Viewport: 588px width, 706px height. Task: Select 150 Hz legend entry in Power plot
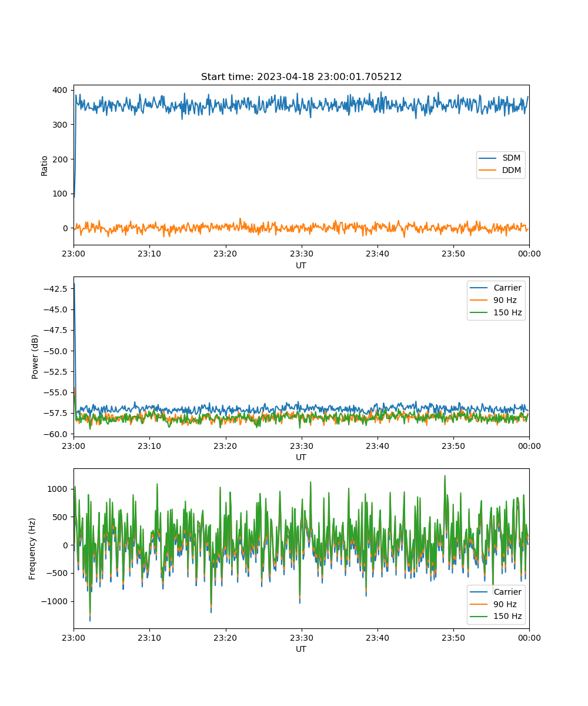tap(496, 312)
